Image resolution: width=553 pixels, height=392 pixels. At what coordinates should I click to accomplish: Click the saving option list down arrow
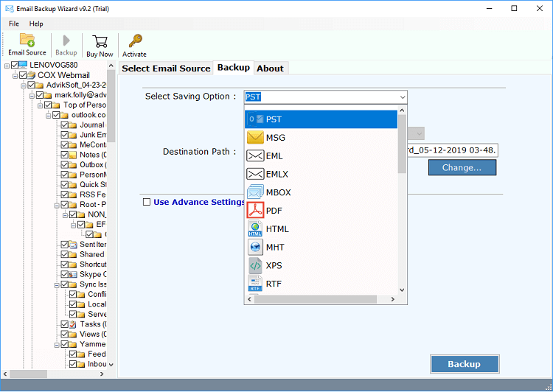point(402,290)
